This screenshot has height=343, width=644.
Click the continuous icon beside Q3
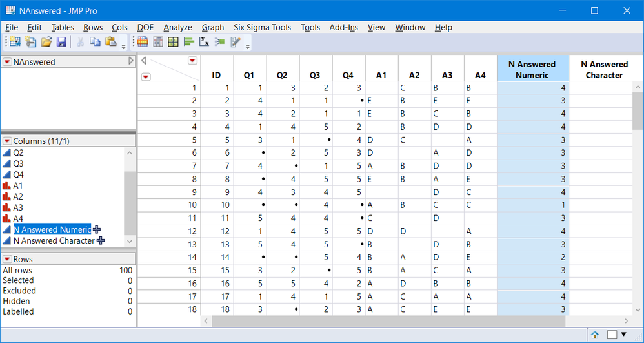click(6, 163)
